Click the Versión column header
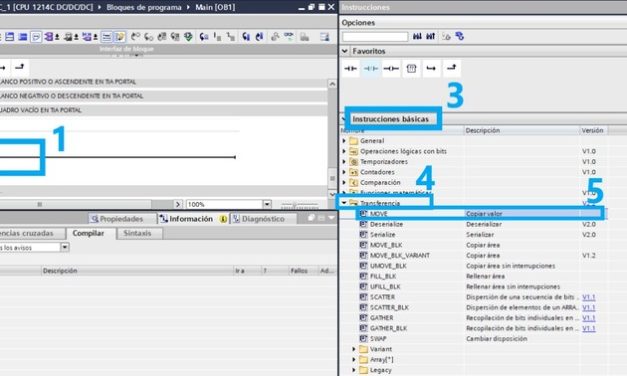The height and width of the screenshot is (376, 627). pos(593,130)
